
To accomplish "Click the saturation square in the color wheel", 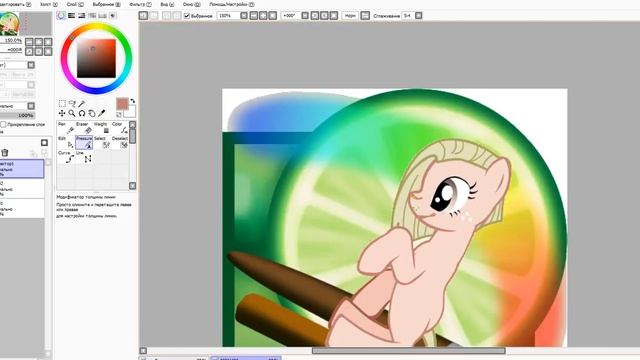I will click(96, 58).
